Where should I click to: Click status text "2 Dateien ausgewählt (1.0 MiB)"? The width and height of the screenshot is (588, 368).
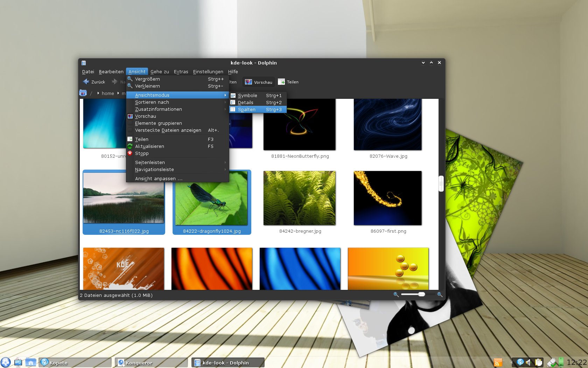[x=116, y=295]
